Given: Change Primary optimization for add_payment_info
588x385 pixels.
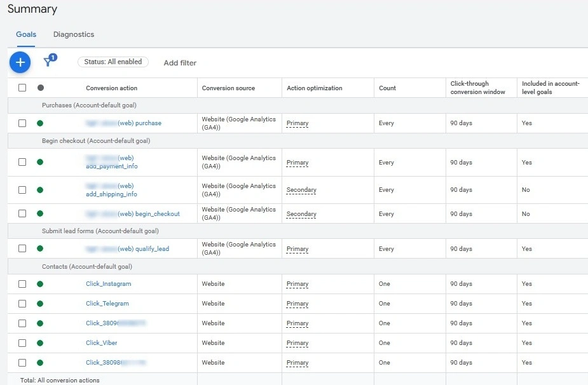Looking at the screenshot, I should coord(297,163).
